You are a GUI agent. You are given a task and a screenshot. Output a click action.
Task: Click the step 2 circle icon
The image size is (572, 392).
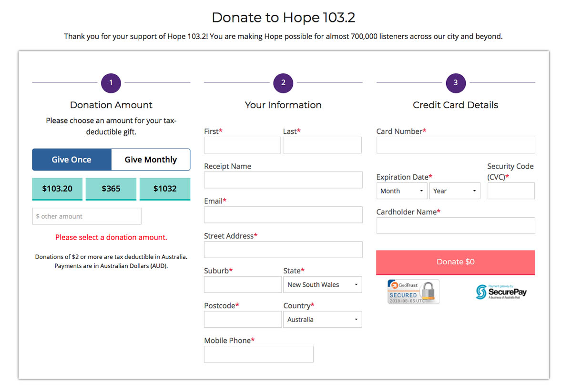click(x=283, y=83)
